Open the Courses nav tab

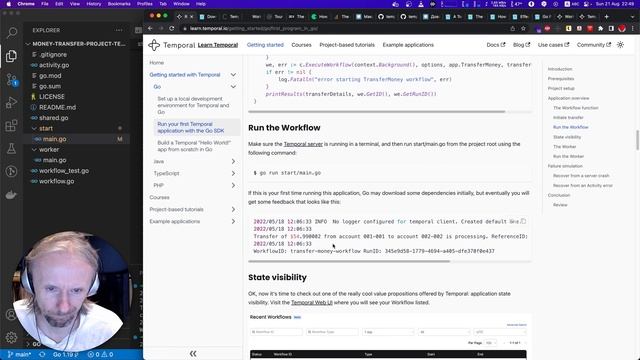coord(301,45)
